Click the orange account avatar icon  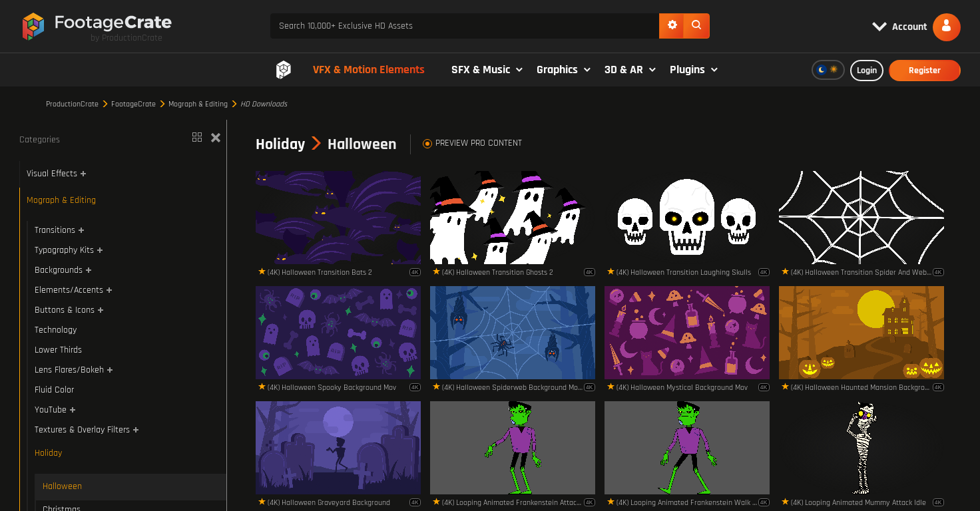[946, 27]
